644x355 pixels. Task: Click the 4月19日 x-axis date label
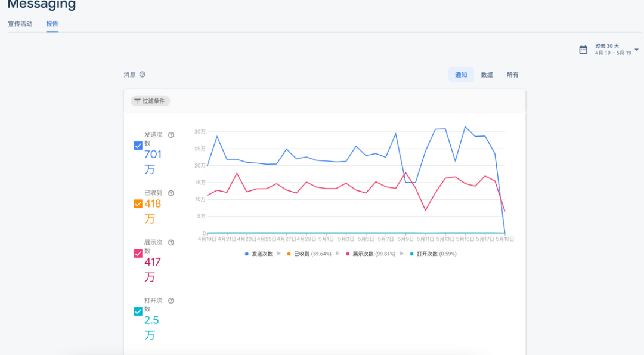pos(207,239)
